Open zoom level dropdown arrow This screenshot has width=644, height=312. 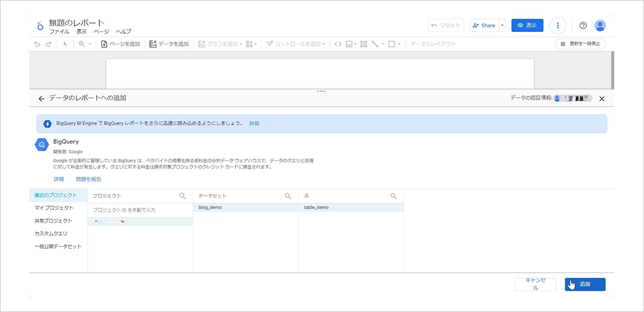[x=89, y=44]
